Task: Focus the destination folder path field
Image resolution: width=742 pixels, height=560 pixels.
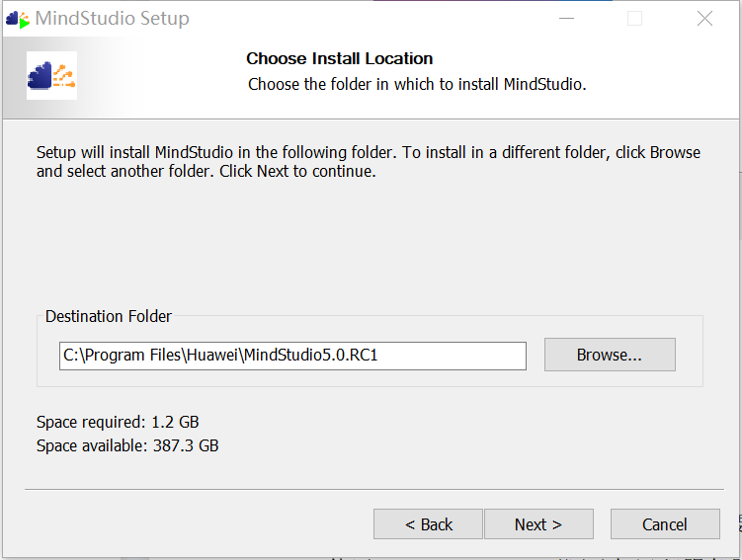Action: pos(292,356)
